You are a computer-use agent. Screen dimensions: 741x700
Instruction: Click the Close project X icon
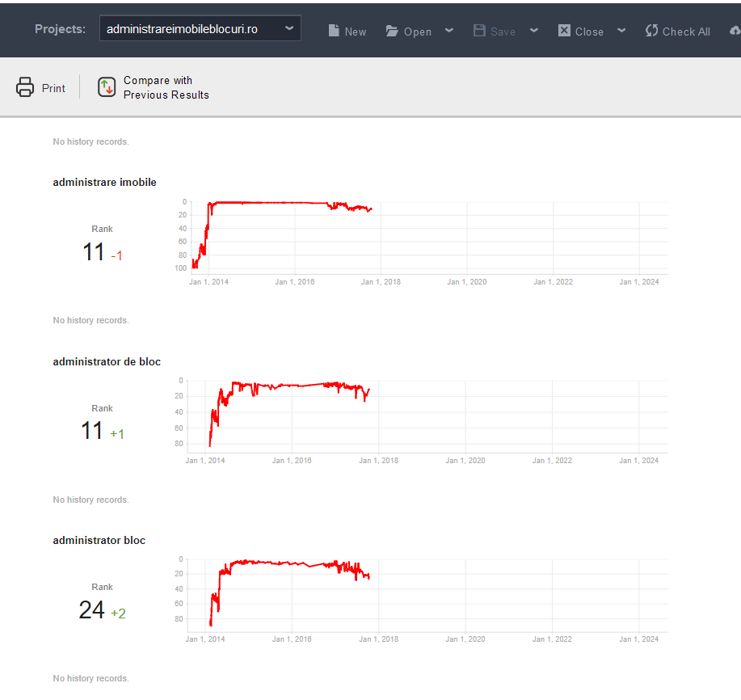click(563, 31)
